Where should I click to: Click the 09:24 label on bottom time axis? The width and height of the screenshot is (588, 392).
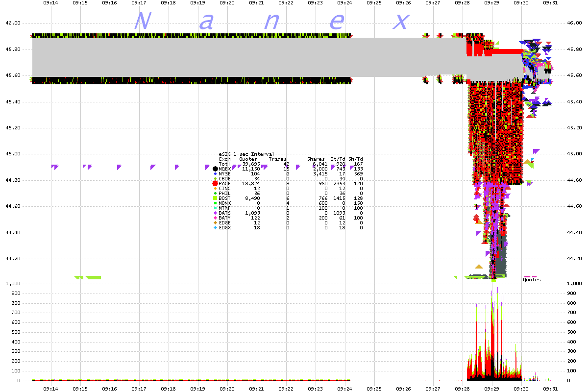344,388
